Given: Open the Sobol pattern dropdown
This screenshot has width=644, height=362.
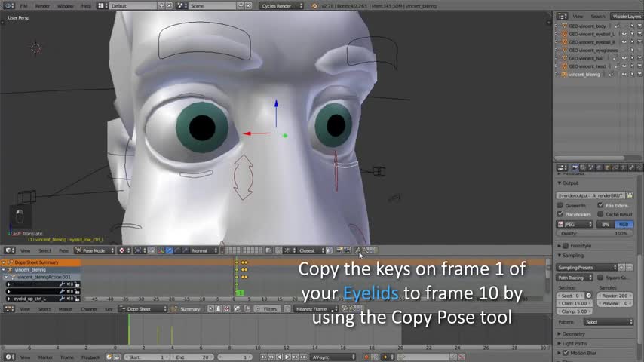Looking at the screenshot, I should 609,322.
